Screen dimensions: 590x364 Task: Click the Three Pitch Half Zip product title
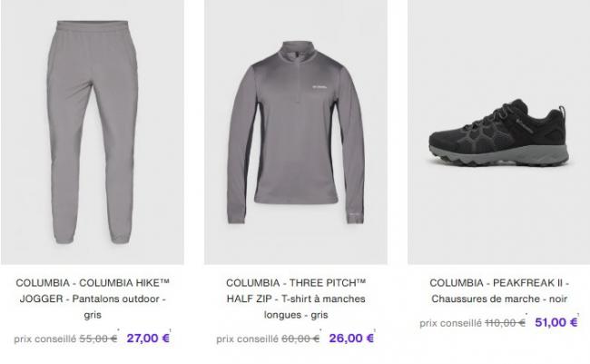click(295, 298)
